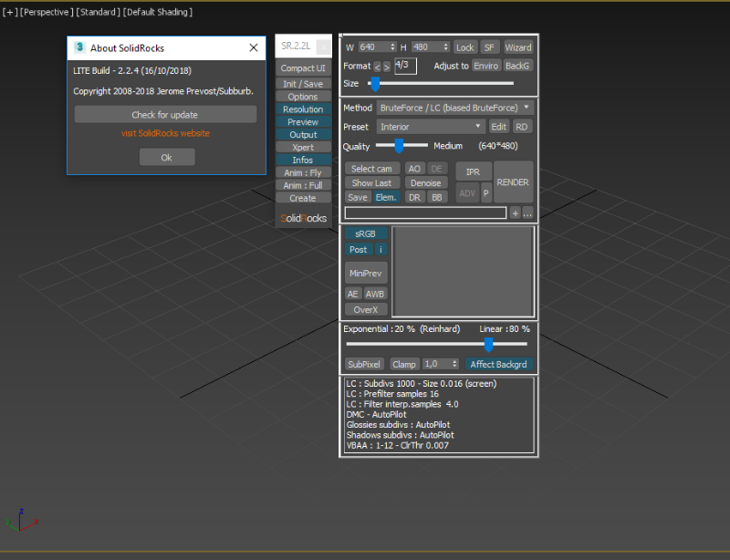Viewport: 730px width, 560px height.
Task: Click the Save output button
Action: [358, 197]
